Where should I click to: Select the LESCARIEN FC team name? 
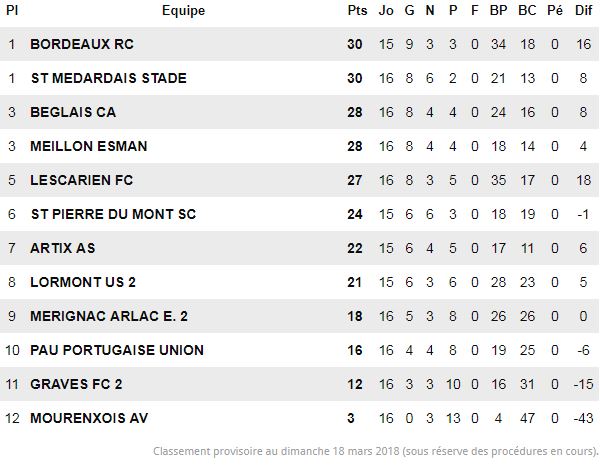pos(82,180)
